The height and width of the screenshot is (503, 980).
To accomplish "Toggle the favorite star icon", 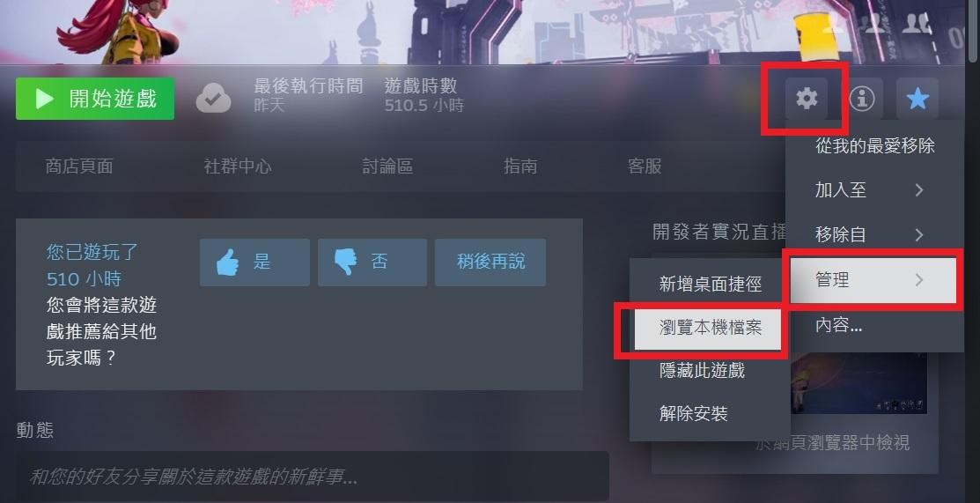I will coord(917,99).
